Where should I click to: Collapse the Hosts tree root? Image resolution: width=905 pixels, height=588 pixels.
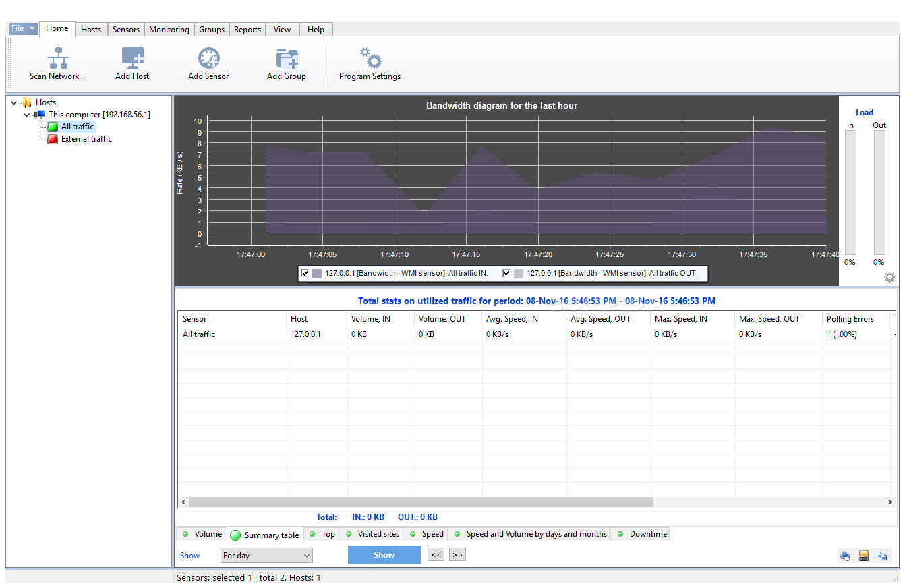[14, 102]
